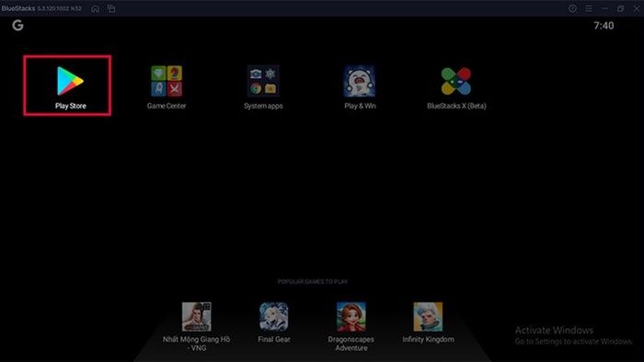Go to BlueStacks home via title bar icon
Viewport: 644px width, 362px height.
click(95, 8)
